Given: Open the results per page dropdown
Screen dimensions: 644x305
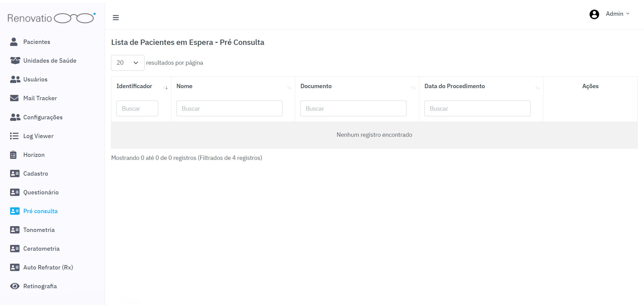Looking at the screenshot, I should [127, 63].
